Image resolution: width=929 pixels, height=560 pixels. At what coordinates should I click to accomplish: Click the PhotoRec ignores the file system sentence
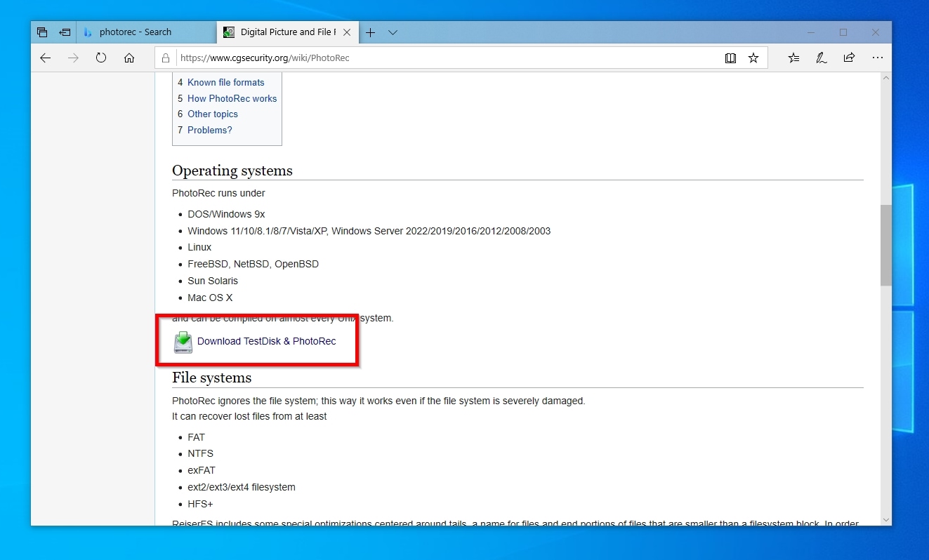378,401
